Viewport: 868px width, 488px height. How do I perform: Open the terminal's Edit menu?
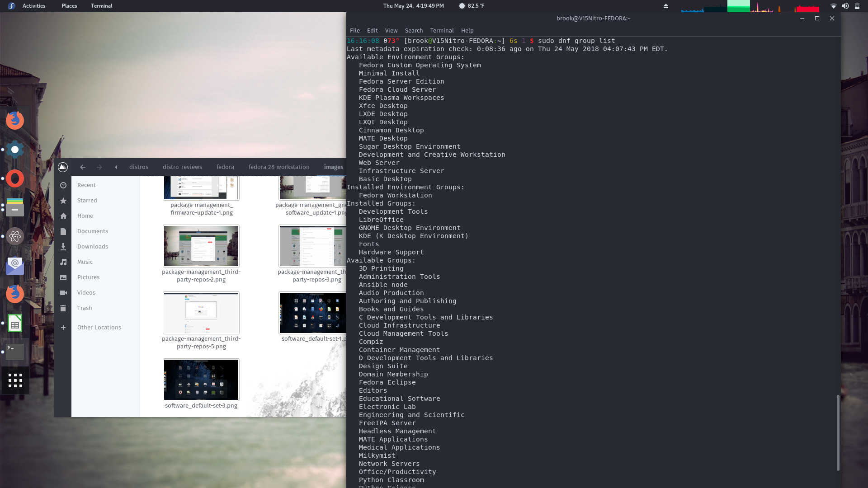[x=373, y=31]
